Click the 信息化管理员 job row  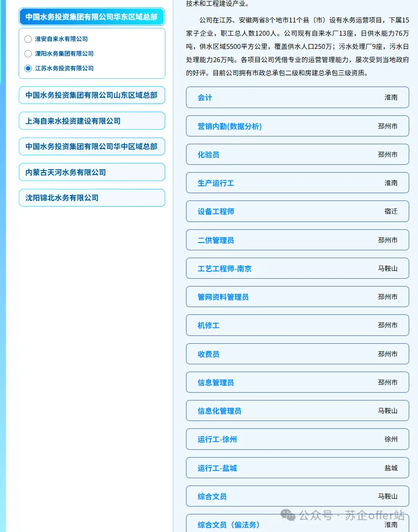coord(298,411)
